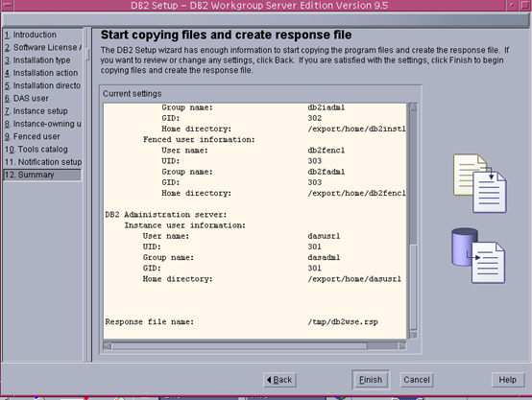Click the settings scroll down arrow
Viewport: 532px width, 400px height.
(x=413, y=335)
